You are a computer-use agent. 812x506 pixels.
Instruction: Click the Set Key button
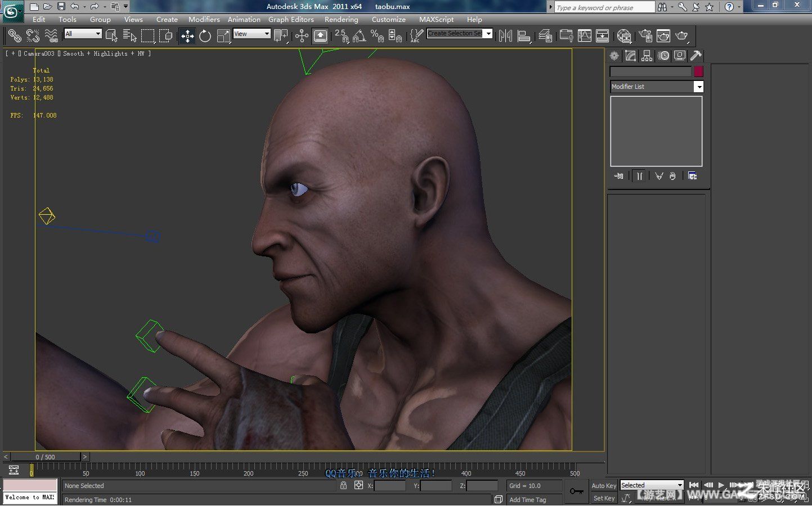point(604,498)
